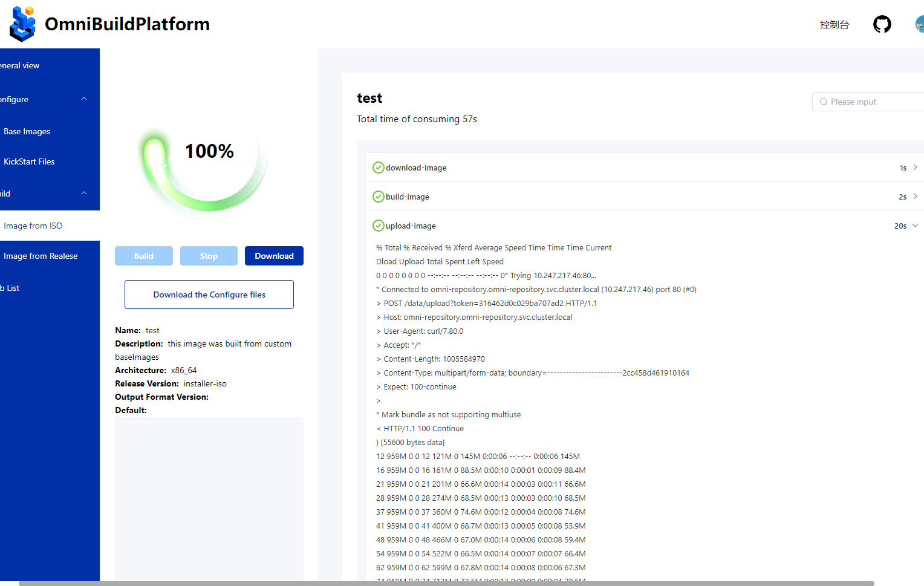
Task: Click the empty Default content box
Action: [x=209, y=499]
